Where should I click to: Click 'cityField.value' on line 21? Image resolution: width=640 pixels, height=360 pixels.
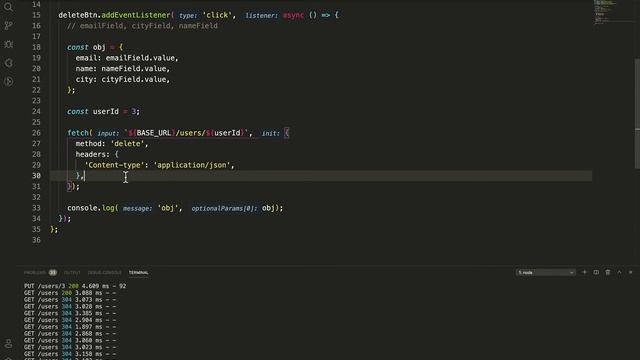click(x=133, y=79)
